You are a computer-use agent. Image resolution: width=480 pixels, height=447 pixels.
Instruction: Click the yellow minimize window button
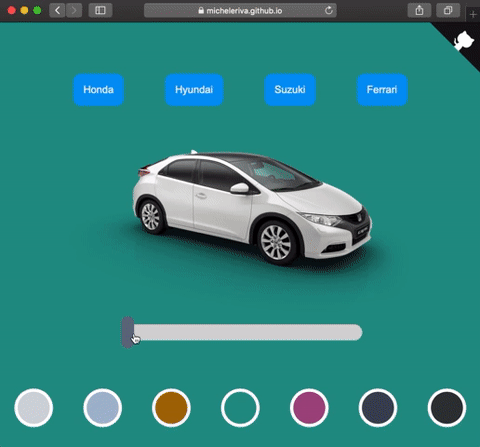pyautogui.click(x=24, y=10)
